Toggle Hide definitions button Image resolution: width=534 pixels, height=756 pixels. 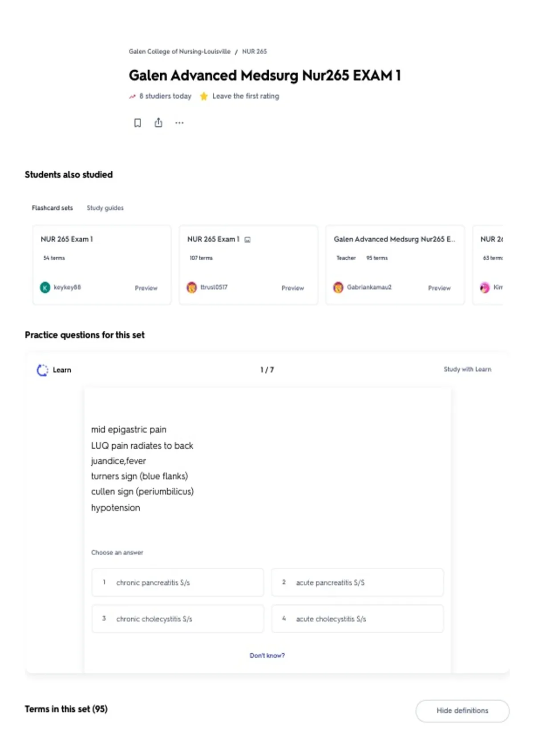[x=462, y=711]
